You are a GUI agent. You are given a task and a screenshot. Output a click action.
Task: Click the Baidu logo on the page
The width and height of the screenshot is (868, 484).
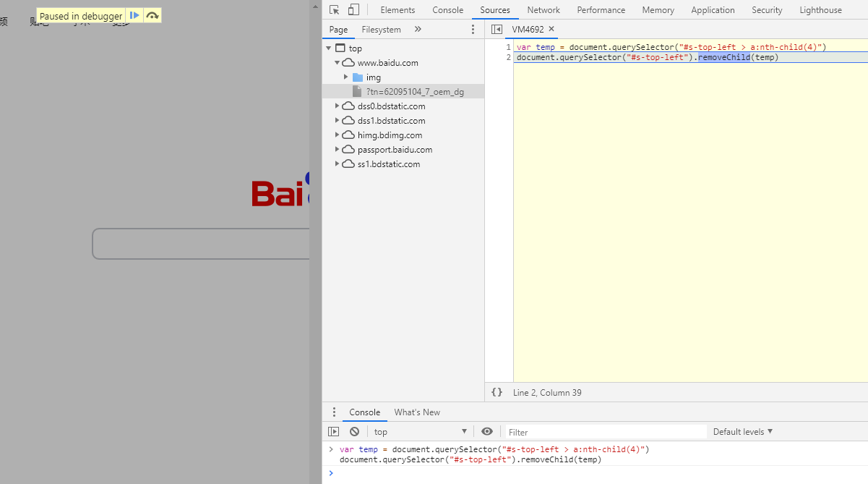point(280,190)
